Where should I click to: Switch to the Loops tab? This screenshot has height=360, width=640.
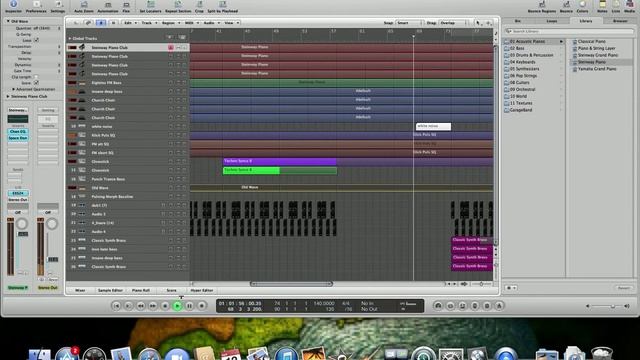[551, 21]
